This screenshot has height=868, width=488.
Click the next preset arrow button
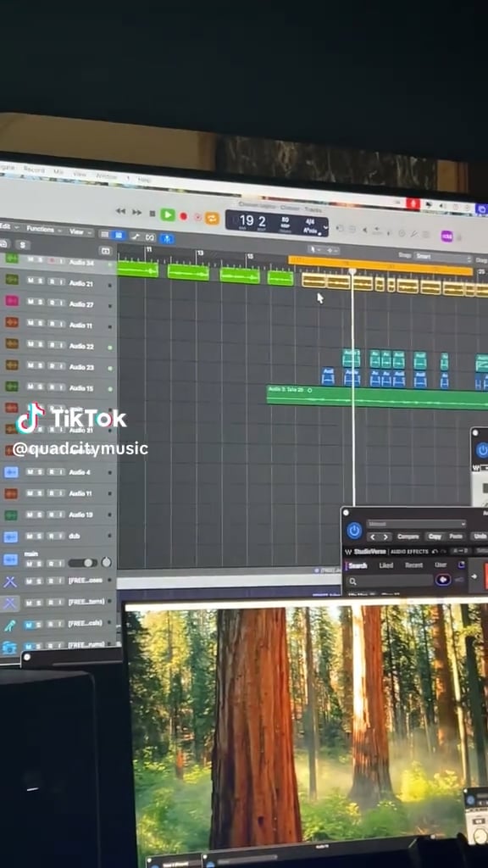click(x=385, y=537)
